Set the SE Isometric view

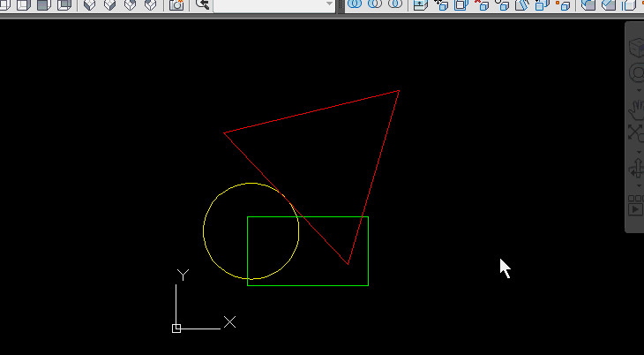tap(109, 4)
